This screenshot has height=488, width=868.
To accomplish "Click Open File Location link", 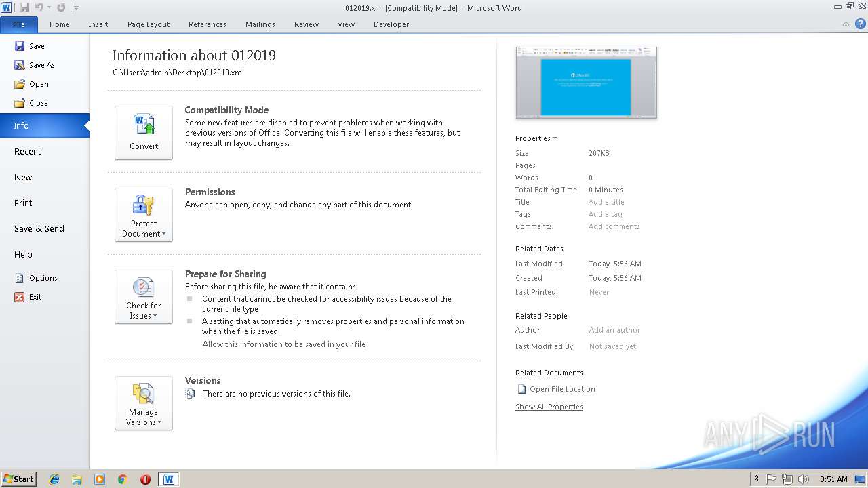I will [x=562, y=389].
